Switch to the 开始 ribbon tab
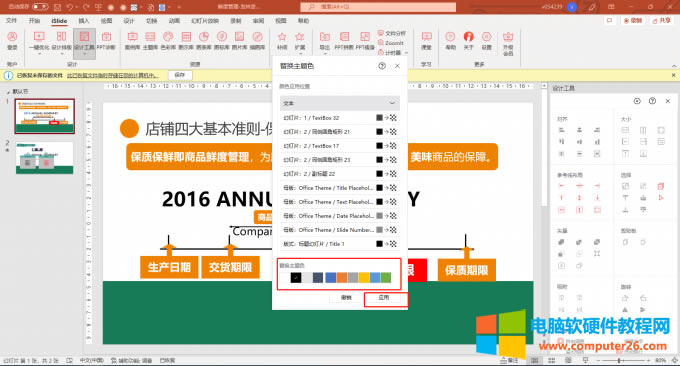The image size is (680, 366). click(x=34, y=21)
